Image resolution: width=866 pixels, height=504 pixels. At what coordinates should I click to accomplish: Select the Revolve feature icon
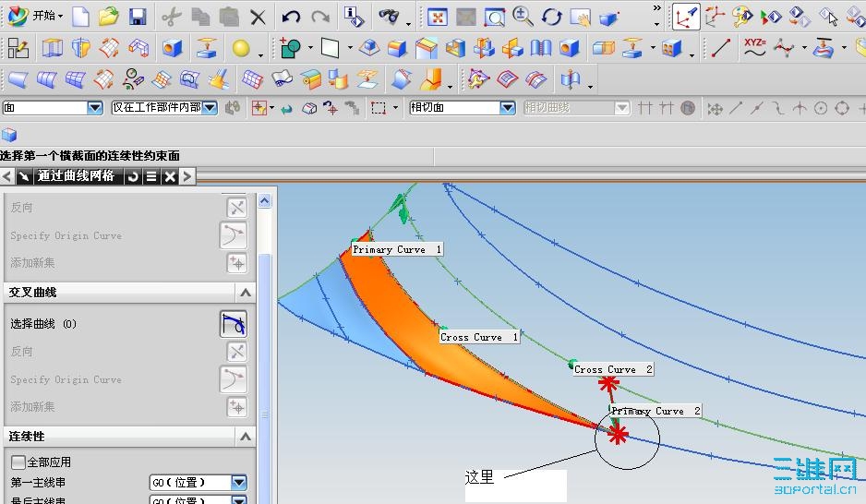[x=80, y=49]
